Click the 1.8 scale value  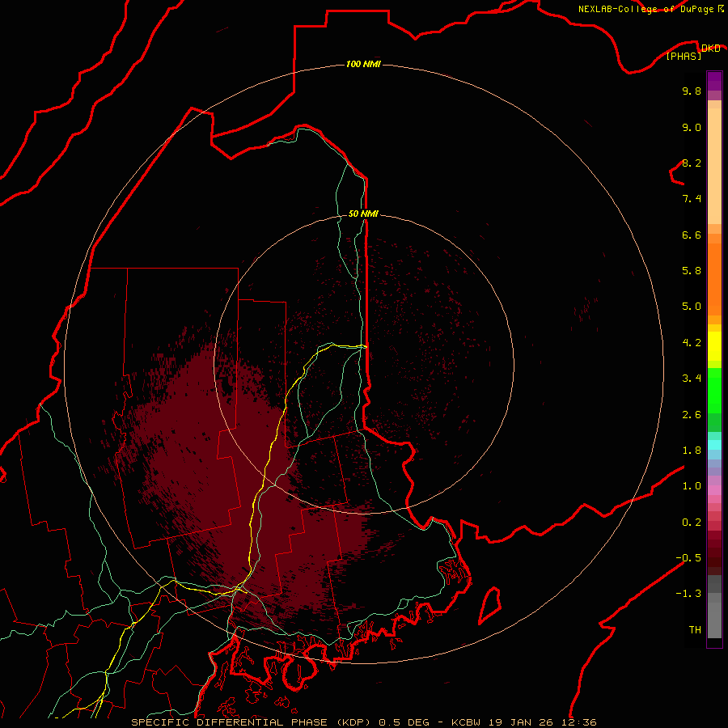point(692,451)
